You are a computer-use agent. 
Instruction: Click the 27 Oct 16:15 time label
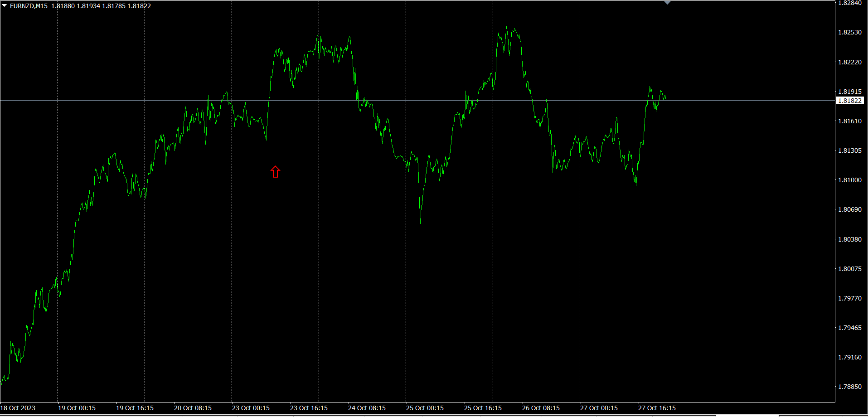click(x=657, y=408)
